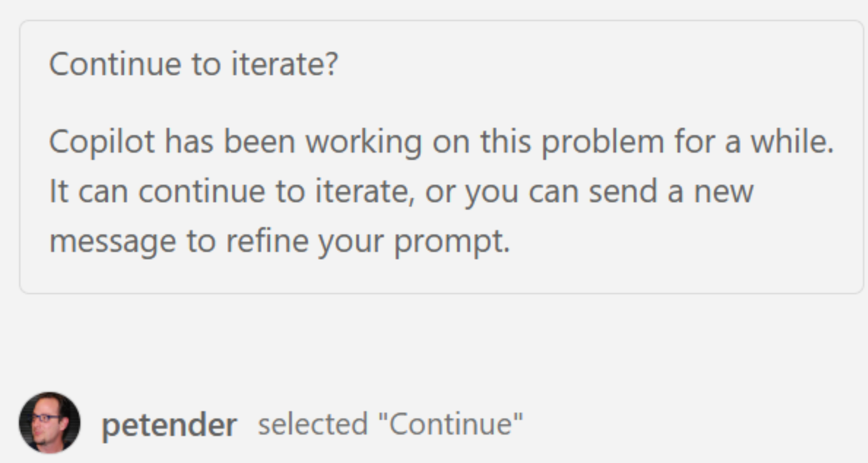The image size is (868, 463).
Task: Click the "Continue to iterate?" heading
Action: 193,64
